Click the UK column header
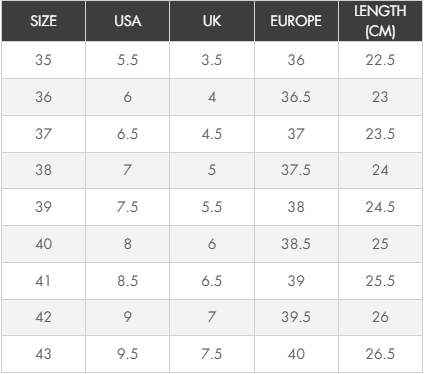Screen dimensions: 424x374 pyautogui.click(x=212, y=21)
